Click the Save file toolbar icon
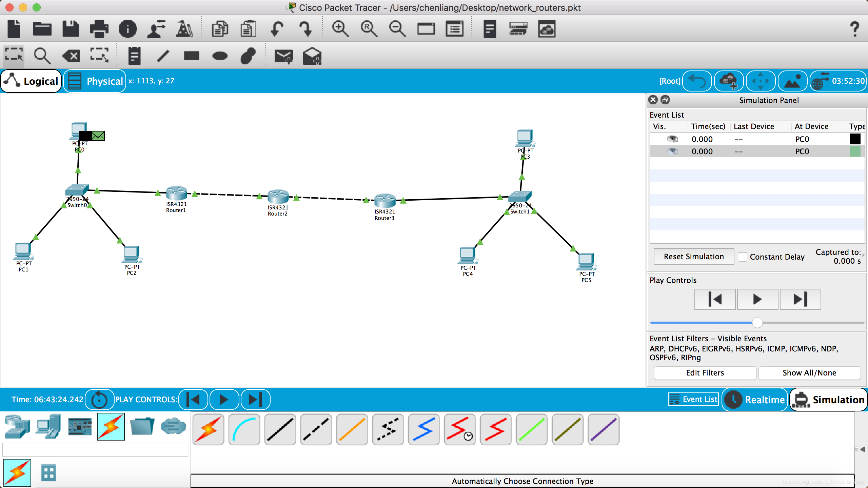Viewport: 868px width, 488px height. (x=71, y=29)
